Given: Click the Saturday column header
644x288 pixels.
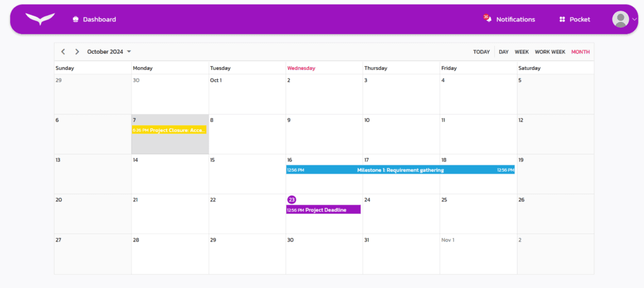Looking at the screenshot, I should pyautogui.click(x=530, y=68).
